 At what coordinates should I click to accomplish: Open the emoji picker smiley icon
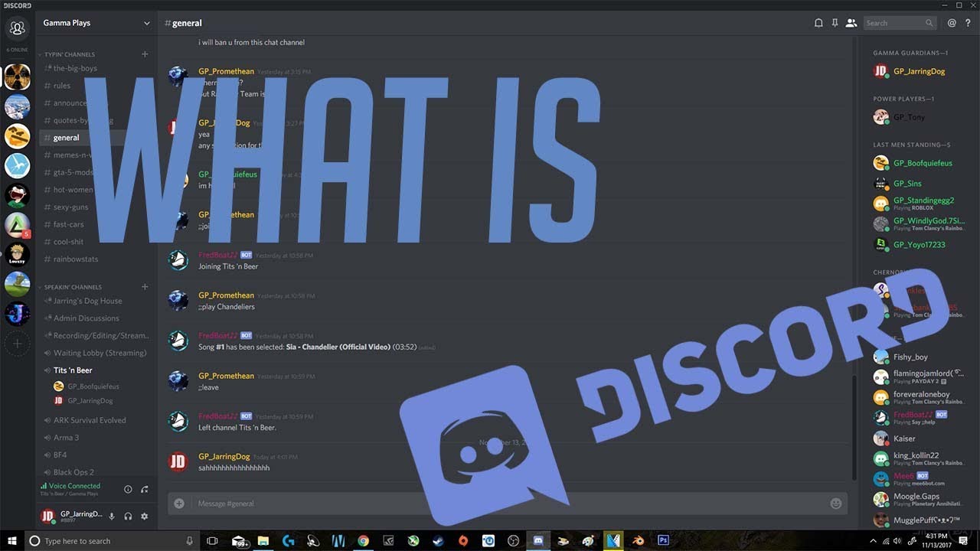coord(835,504)
